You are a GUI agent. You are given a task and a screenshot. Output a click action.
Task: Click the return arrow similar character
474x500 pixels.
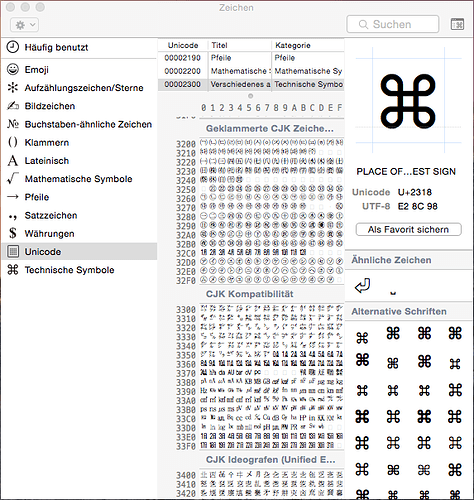tap(363, 286)
